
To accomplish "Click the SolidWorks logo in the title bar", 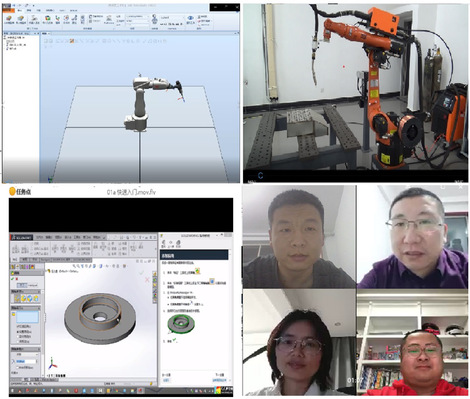I will [x=21, y=237].
